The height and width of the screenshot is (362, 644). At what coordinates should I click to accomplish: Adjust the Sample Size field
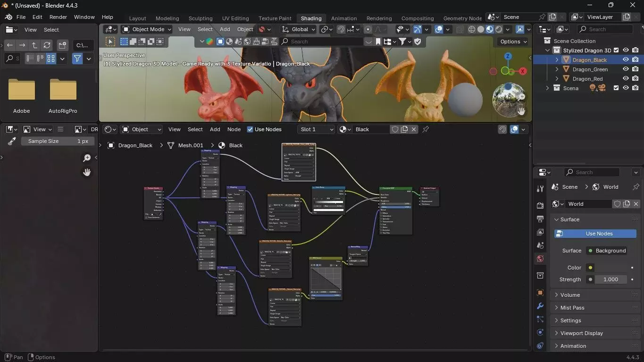[x=58, y=141]
